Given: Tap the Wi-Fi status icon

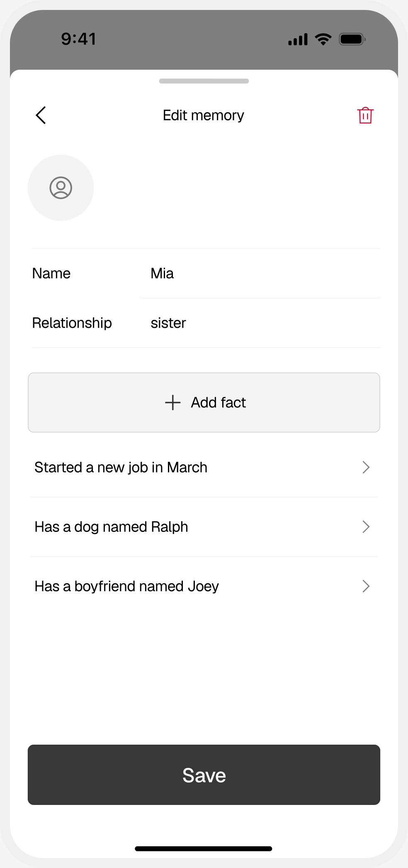Looking at the screenshot, I should tap(323, 39).
